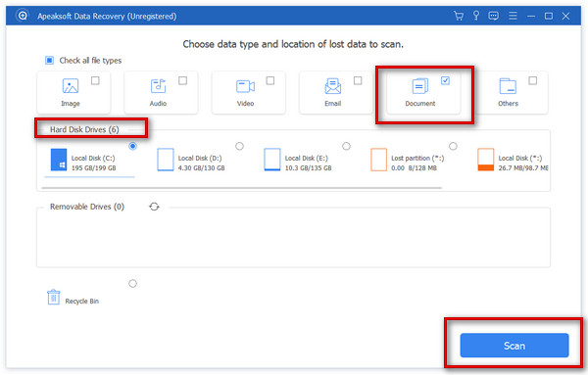
Task: Select the Local Disk (D:) radio button
Action: (239, 146)
